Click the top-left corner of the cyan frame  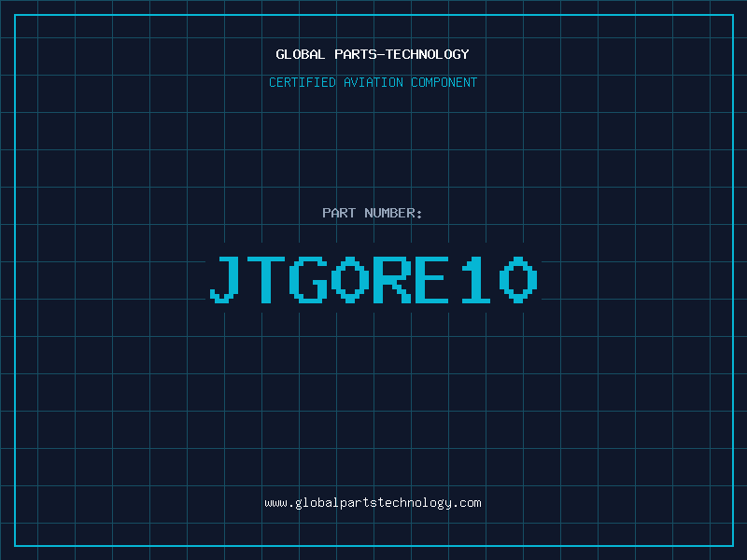[15, 15]
